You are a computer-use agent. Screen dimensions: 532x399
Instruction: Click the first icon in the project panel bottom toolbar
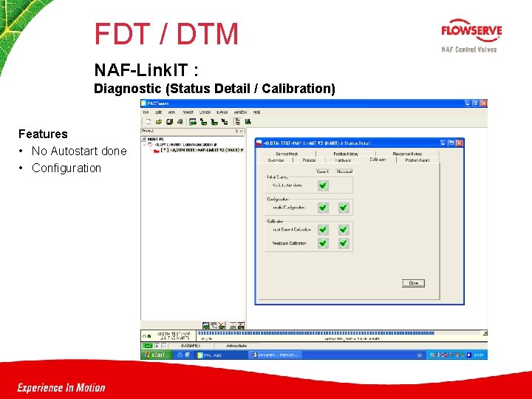tap(205, 326)
